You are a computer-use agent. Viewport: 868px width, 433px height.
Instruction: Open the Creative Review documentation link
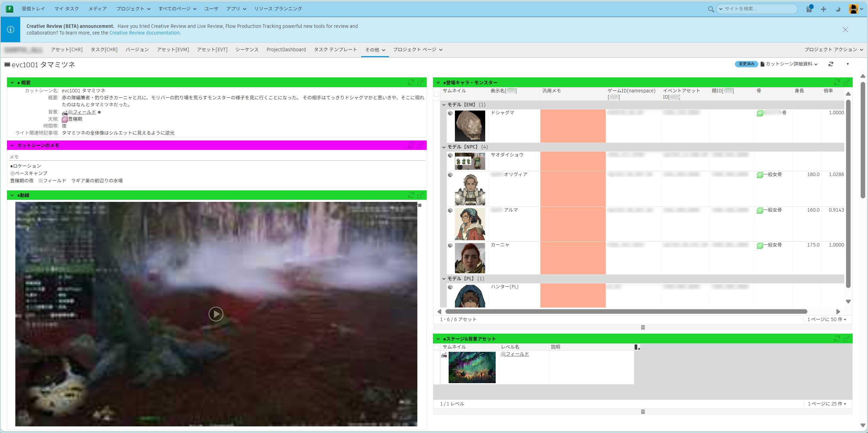point(145,32)
